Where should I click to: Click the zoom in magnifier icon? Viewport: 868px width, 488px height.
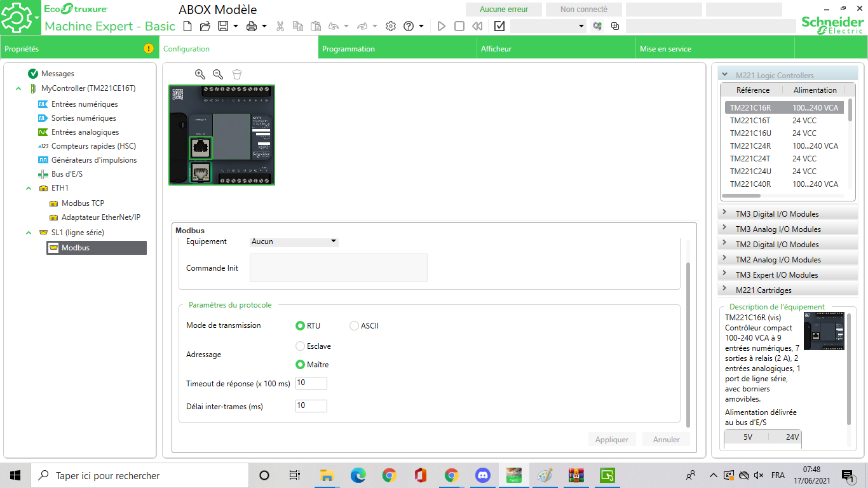(x=200, y=74)
